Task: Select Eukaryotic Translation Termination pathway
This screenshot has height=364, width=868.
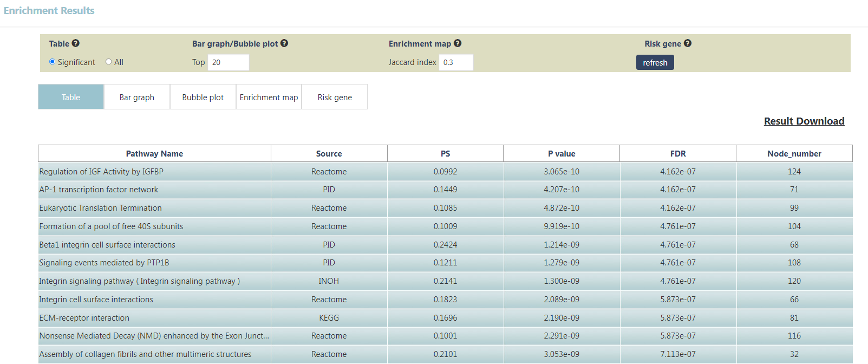Action: point(100,208)
